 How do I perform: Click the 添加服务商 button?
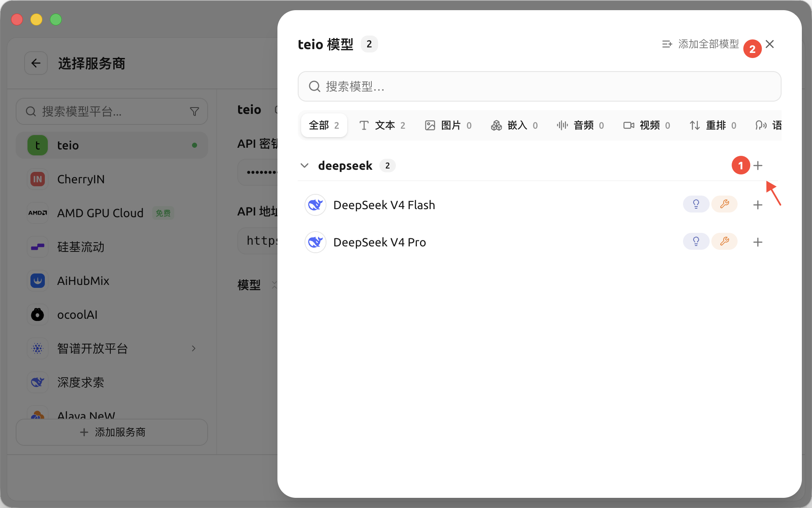pyautogui.click(x=112, y=432)
